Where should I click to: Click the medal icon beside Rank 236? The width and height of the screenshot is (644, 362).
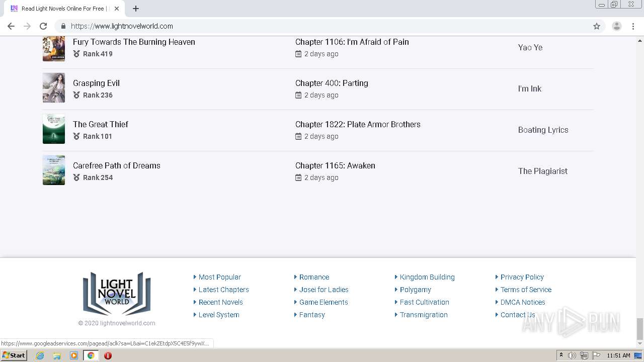click(x=76, y=95)
